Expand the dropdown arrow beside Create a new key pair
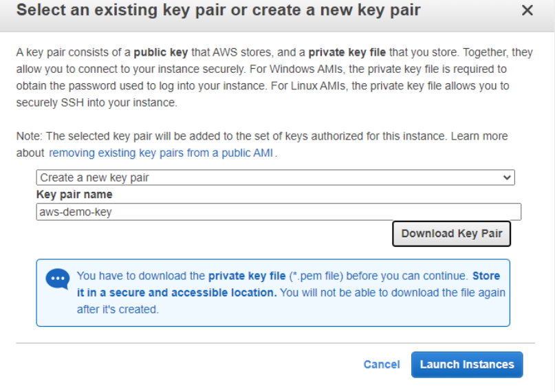Viewport: 555px width, 392px height. point(507,177)
